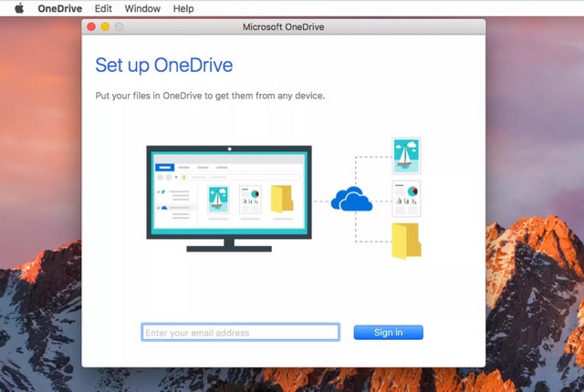The image size is (584, 392).
Task: Open the Window menu
Action: tap(142, 8)
